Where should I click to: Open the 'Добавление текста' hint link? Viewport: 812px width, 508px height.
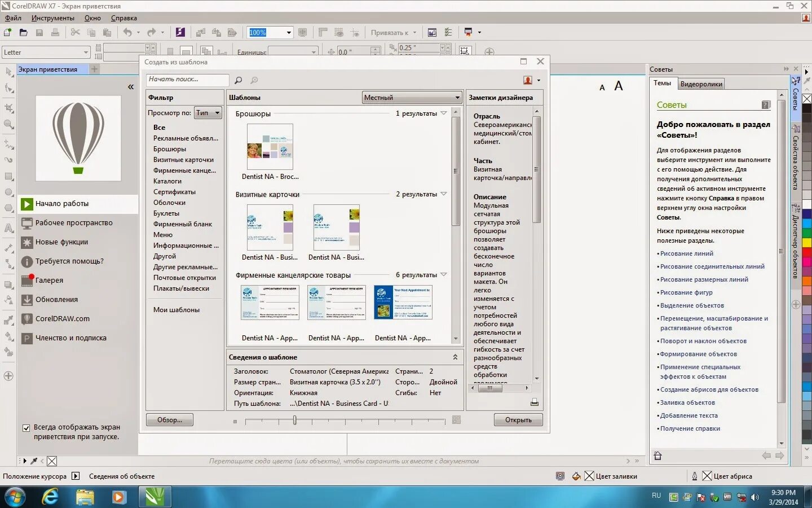(689, 416)
